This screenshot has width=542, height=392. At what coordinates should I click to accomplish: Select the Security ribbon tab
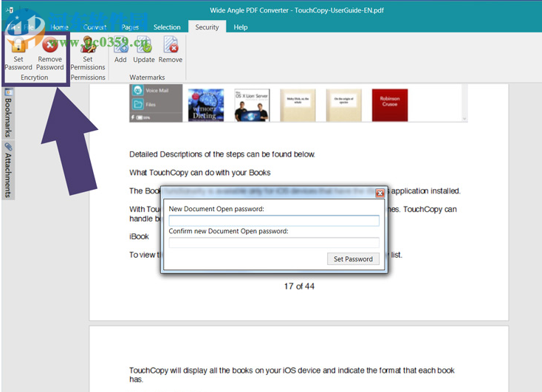(207, 27)
